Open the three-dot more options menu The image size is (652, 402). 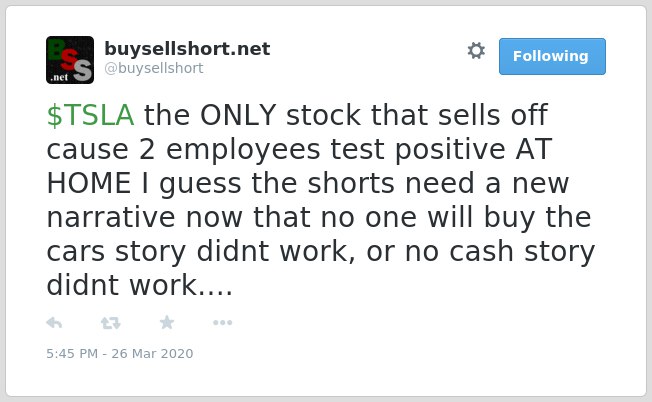222,323
